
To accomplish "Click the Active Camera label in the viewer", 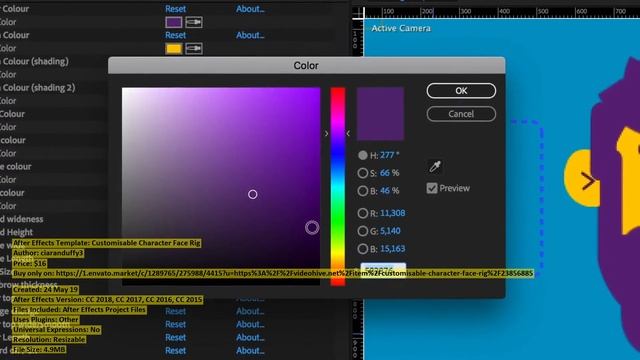I will [401, 28].
